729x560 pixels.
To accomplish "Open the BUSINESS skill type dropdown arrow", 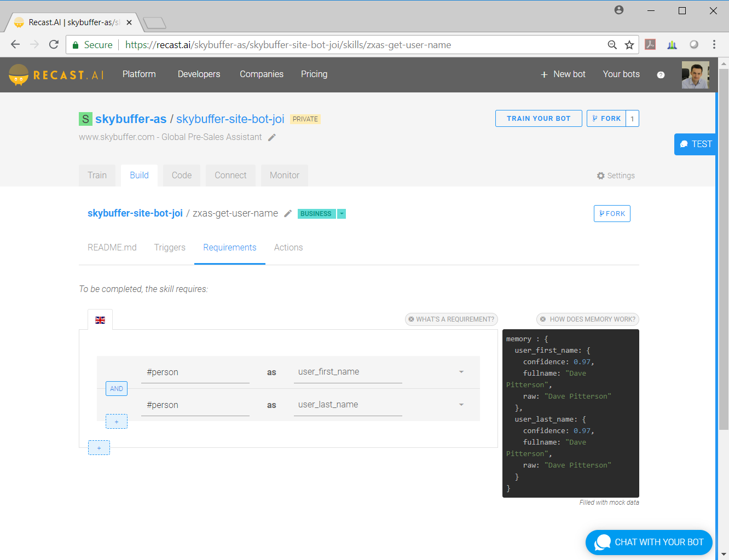I will pyautogui.click(x=342, y=214).
